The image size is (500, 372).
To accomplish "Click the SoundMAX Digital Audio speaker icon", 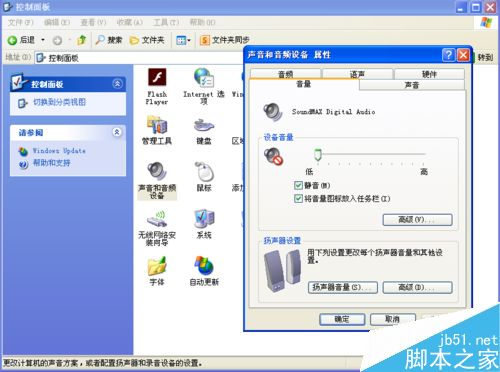I will tap(273, 112).
